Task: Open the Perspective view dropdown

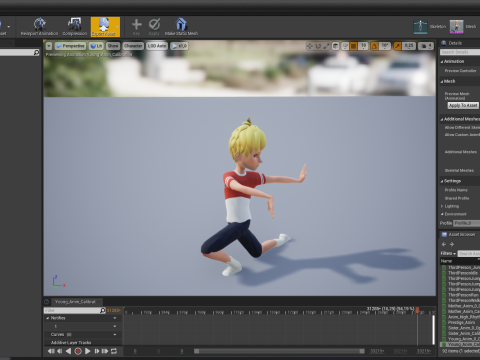Action: [x=71, y=46]
